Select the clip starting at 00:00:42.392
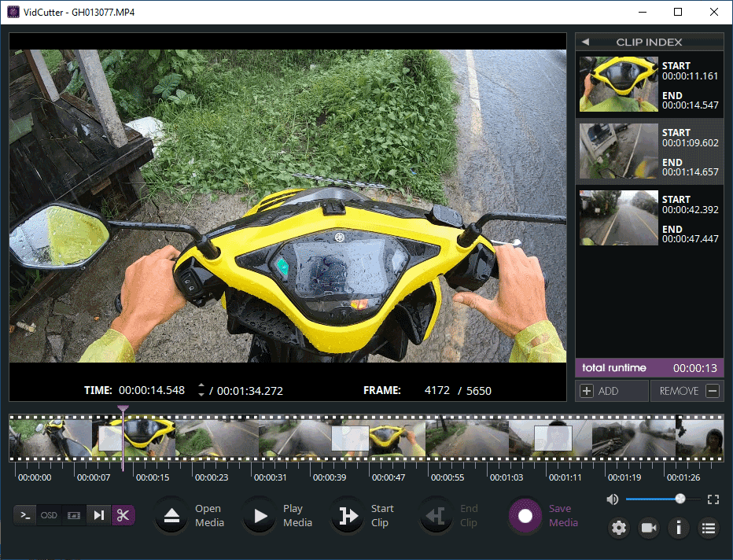Screen dimensions: 733x560 point(650,218)
